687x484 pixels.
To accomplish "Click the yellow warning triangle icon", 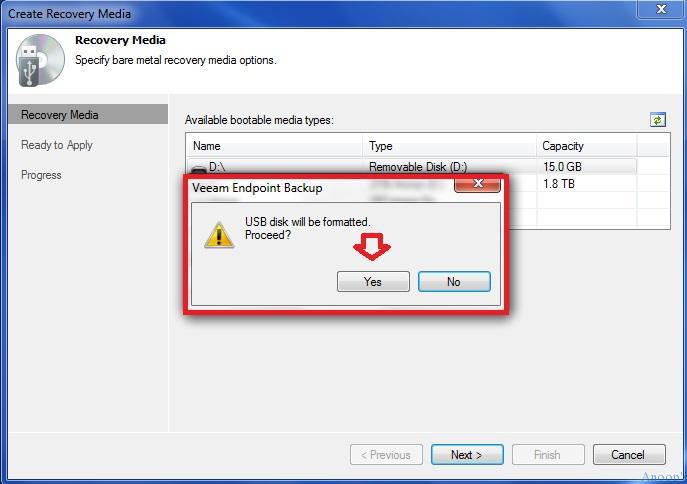I will pyautogui.click(x=219, y=235).
